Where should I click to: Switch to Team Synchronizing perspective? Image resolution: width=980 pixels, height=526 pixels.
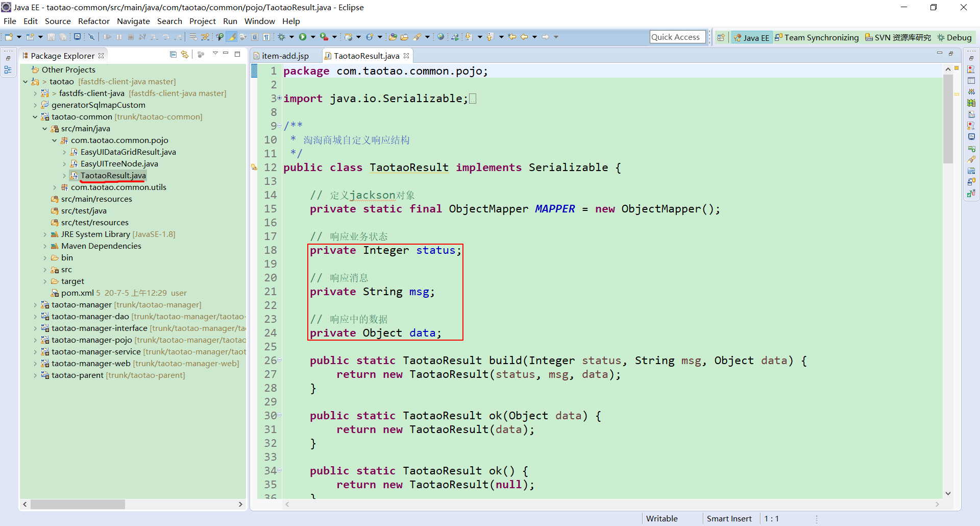point(817,37)
